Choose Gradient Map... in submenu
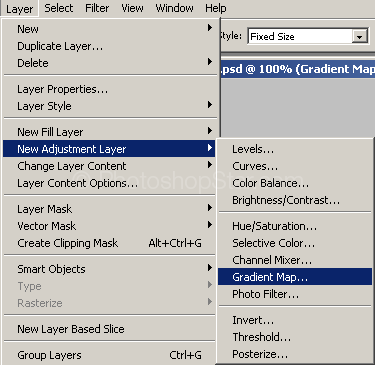This screenshot has height=365, width=375. 295,277
